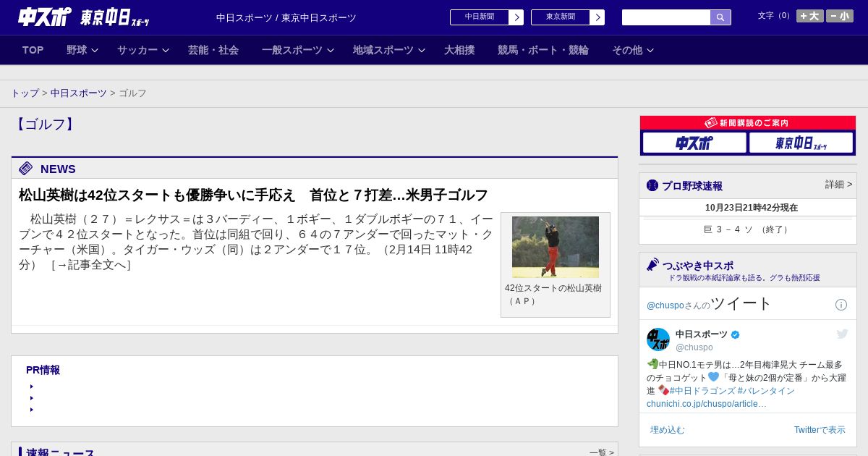Viewport: 868px width, 456px height.
Task: Click the 中スポ 東京中日スポーツ header logo
Action: coord(84,17)
